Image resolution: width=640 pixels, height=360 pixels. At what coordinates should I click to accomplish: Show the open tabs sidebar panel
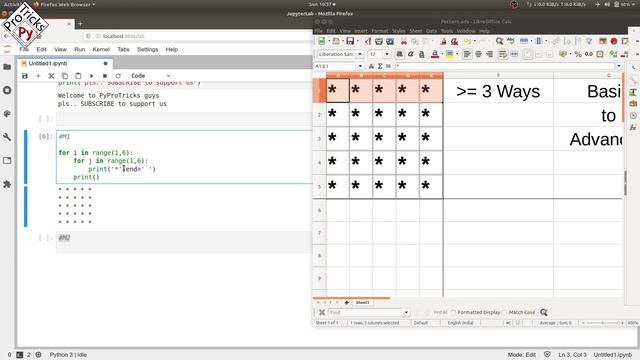click(x=7, y=161)
